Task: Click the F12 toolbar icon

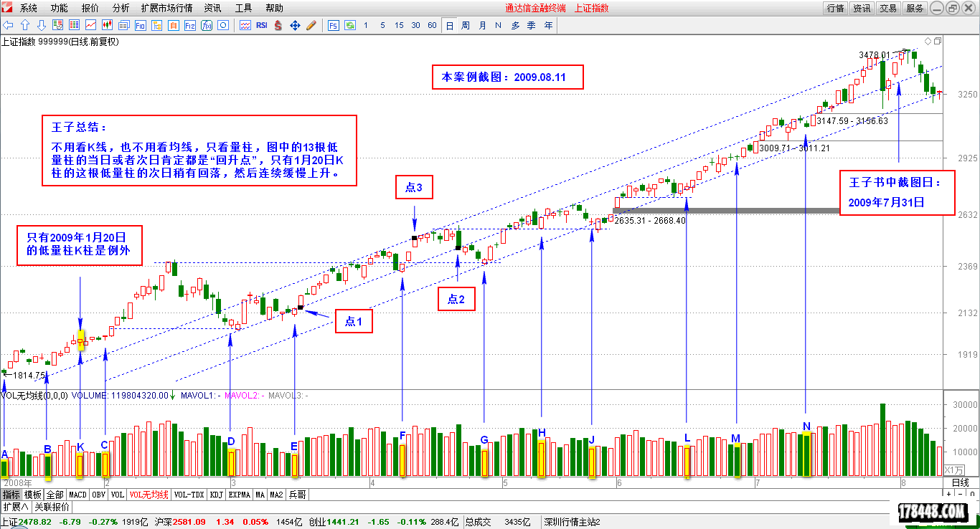Action: pos(190,25)
